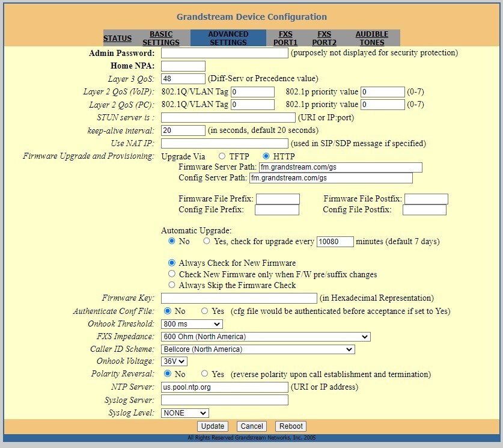
Task: Choose Check New Firmware only when pre/suffix changes
Action: [172, 274]
